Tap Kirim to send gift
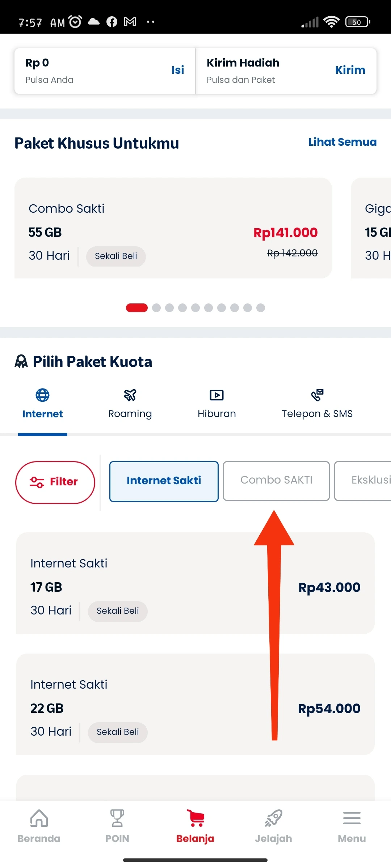This screenshot has width=391, height=868. [350, 70]
